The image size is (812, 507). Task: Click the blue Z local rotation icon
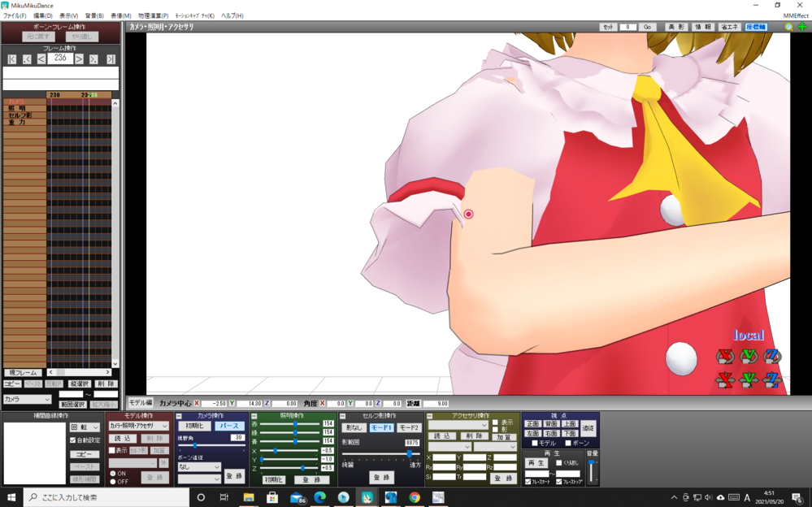point(772,357)
